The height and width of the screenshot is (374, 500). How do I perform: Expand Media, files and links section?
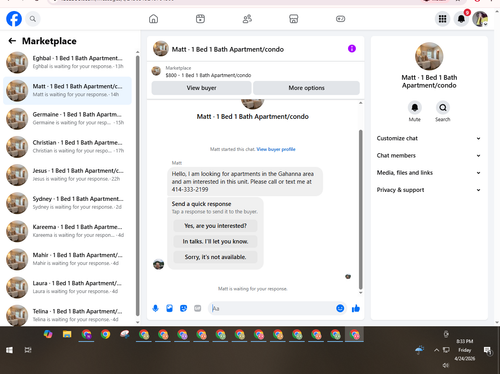[429, 173]
